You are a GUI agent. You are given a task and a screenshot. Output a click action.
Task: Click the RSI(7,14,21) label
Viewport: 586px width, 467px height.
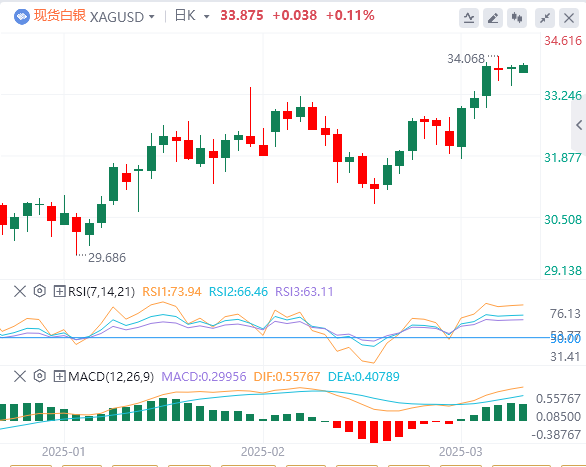click(x=101, y=291)
